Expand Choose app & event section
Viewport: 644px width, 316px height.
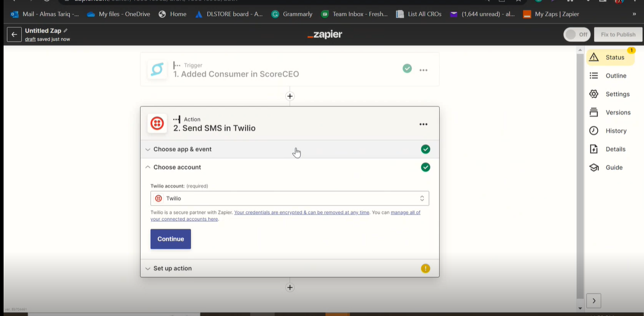pyautogui.click(x=289, y=149)
